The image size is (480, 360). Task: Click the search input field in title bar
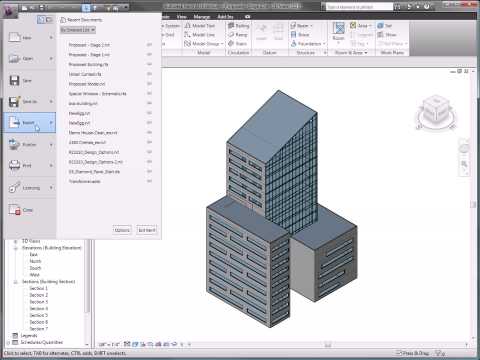pos(359,7)
